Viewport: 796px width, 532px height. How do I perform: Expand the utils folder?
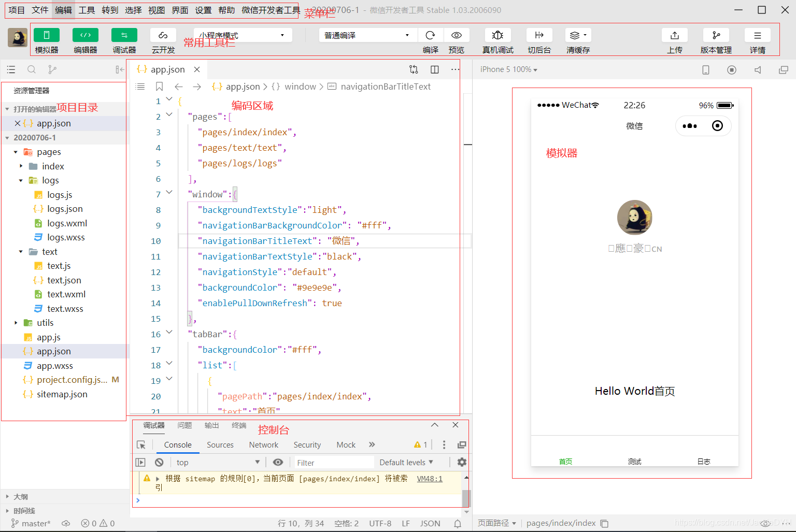(x=16, y=323)
